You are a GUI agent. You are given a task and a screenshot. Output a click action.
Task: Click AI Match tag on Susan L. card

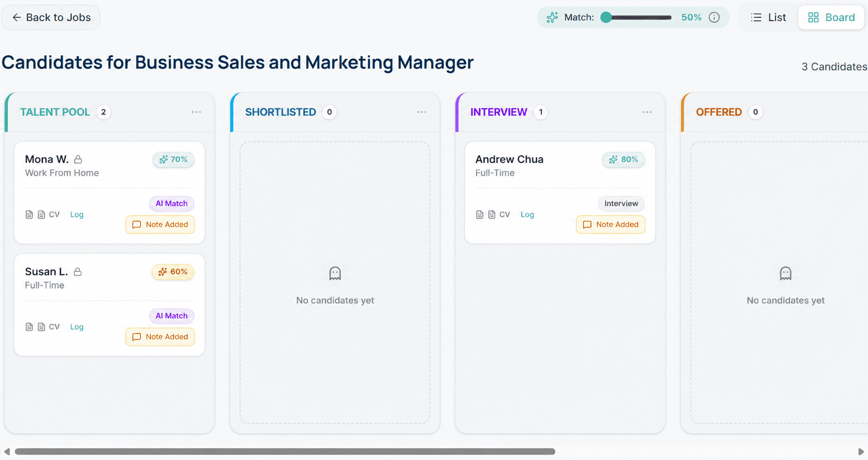click(171, 316)
